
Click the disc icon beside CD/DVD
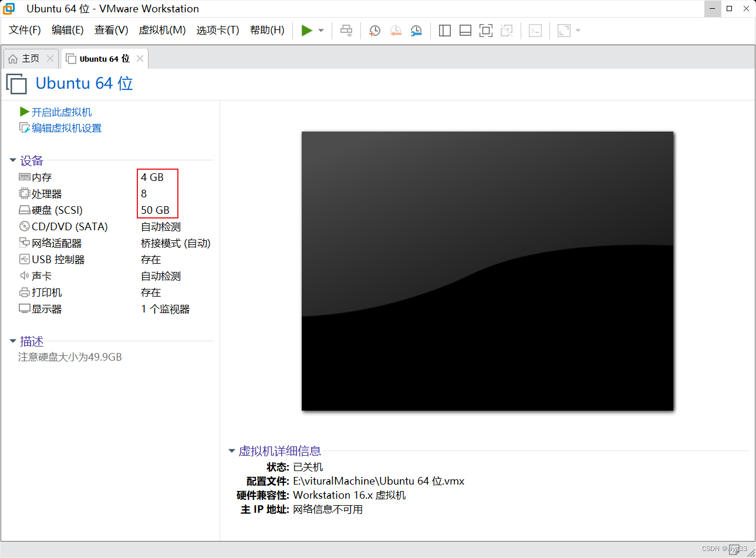pos(25,226)
